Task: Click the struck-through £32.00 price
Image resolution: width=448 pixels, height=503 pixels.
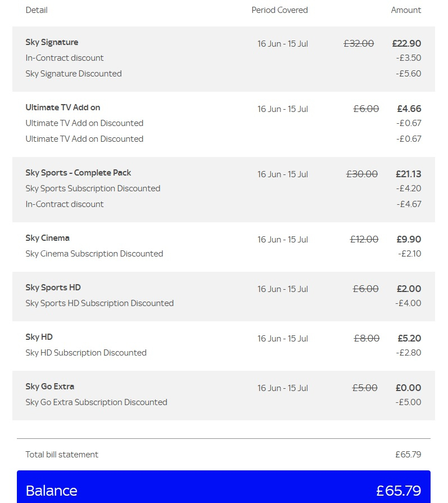Action: [x=359, y=44]
